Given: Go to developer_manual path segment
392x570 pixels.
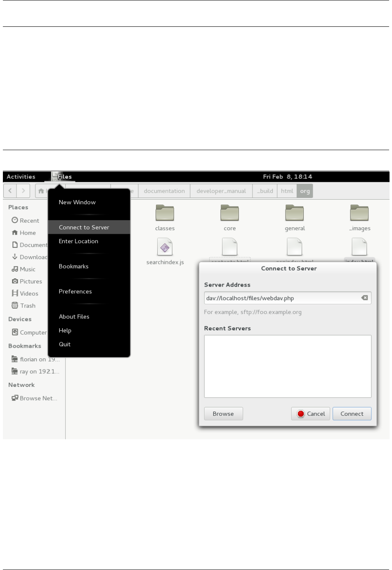Looking at the screenshot, I should coord(221,191).
